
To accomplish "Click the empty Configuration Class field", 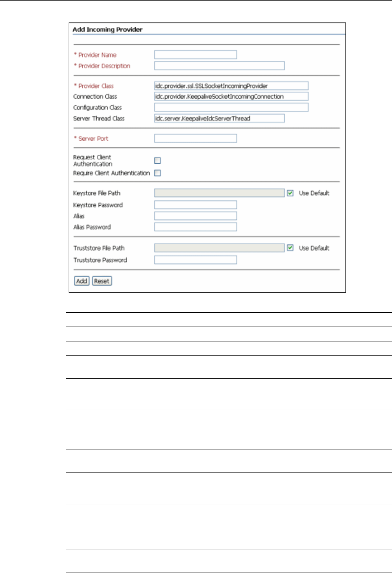I will click(231, 107).
